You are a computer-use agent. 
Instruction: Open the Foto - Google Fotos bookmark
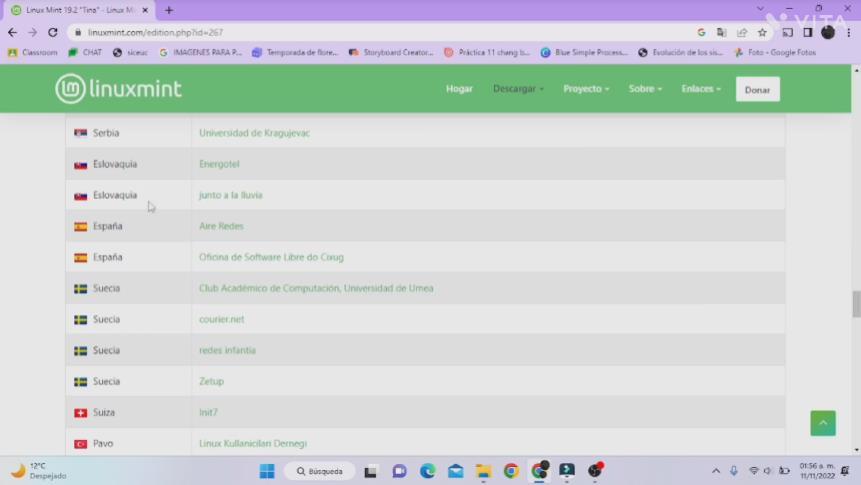pos(775,53)
